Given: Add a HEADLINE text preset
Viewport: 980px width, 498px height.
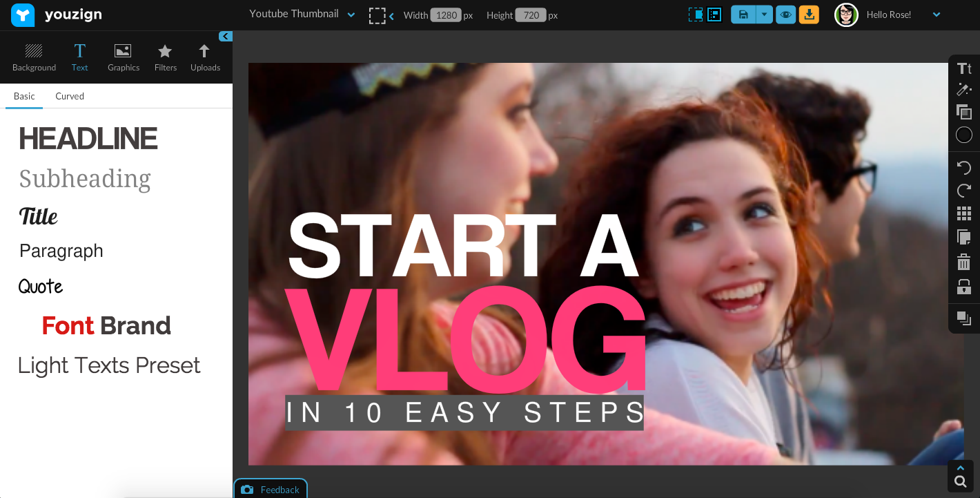Looking at the screenshot, I should point(88,139).
